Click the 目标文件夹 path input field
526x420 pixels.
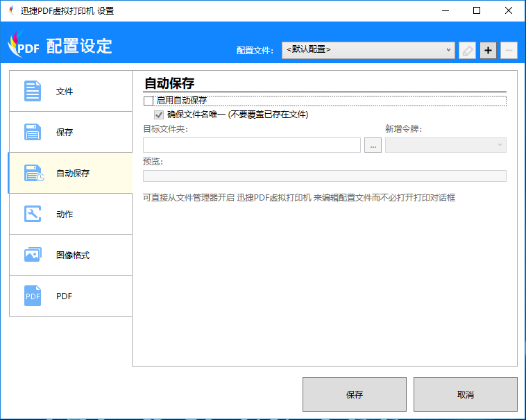(x=252, y=145)
